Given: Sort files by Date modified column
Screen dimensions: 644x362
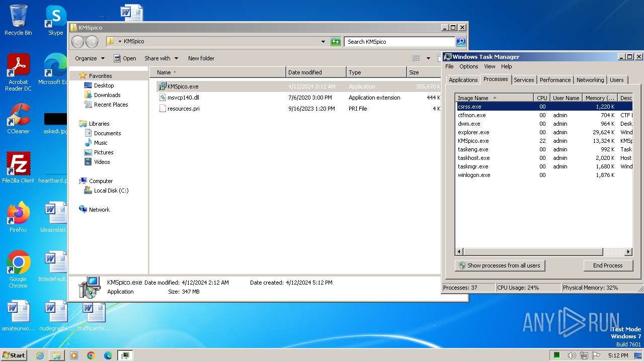Looking at the screenshot, I should [x=316, y=72].
